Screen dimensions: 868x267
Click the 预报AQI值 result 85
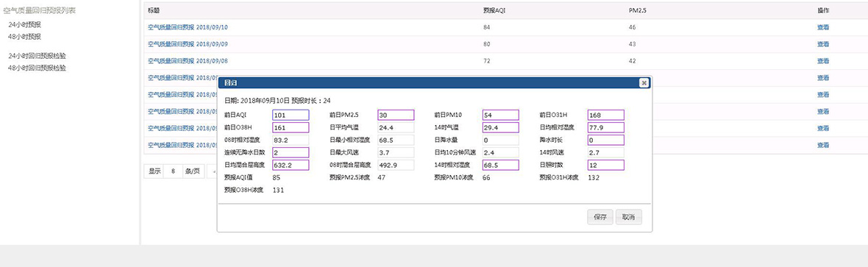coord(277,178)
